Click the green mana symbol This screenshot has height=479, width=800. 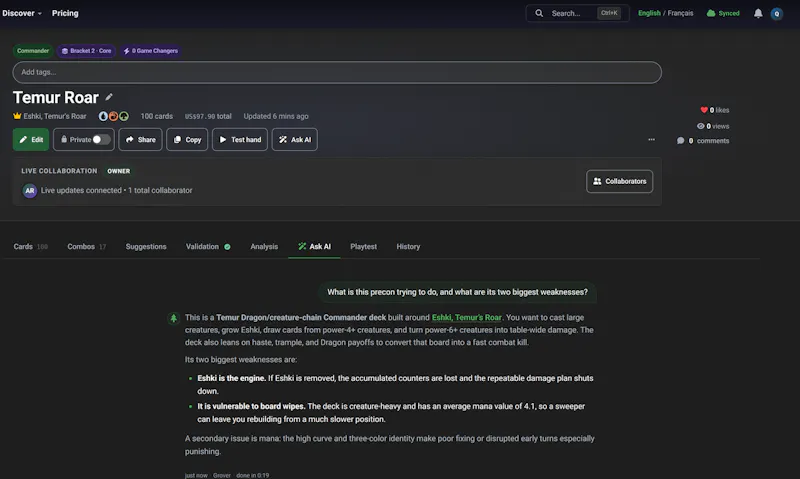tap(124, 116)
